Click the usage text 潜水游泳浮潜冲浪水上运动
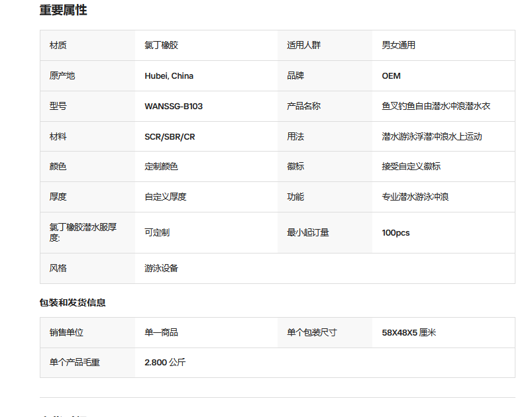This screenshot has height=417, width=532. (x=431, y=136)
